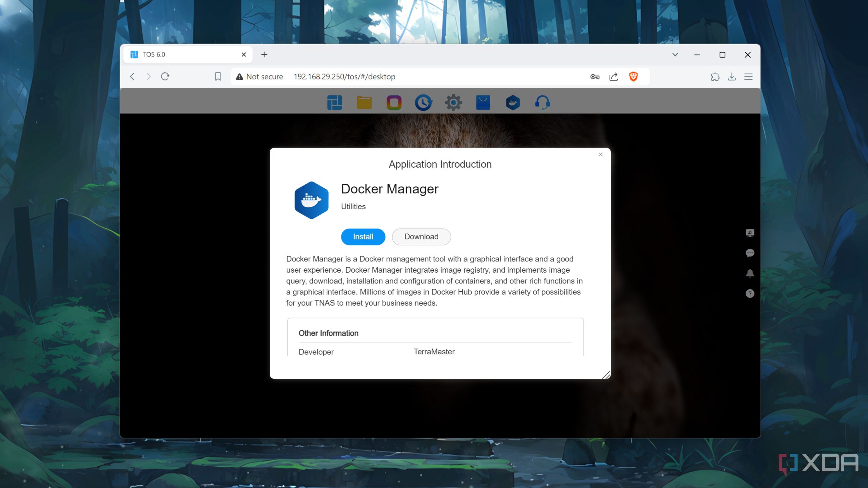This screenshot has height=488, width=868.
Task: Open the Settings gear icon in taskbar
Action: coord(453,103)
